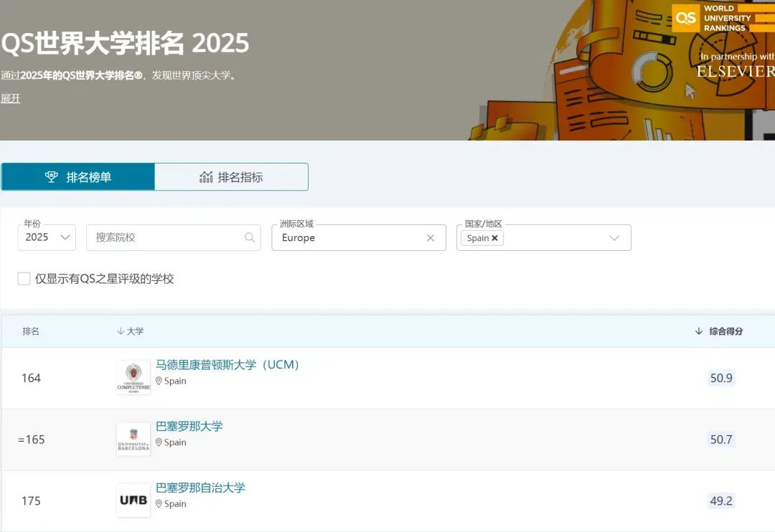
Task: Click the score 50.9
Action: [721, 378]
